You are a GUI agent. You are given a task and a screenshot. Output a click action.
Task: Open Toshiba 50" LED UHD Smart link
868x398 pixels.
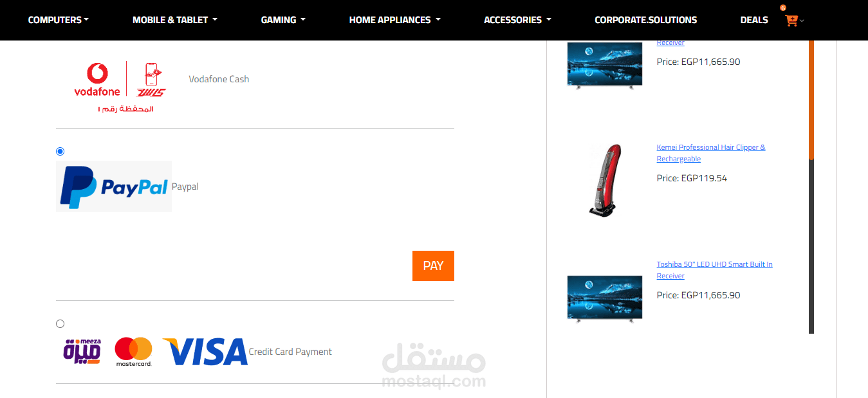714,270
